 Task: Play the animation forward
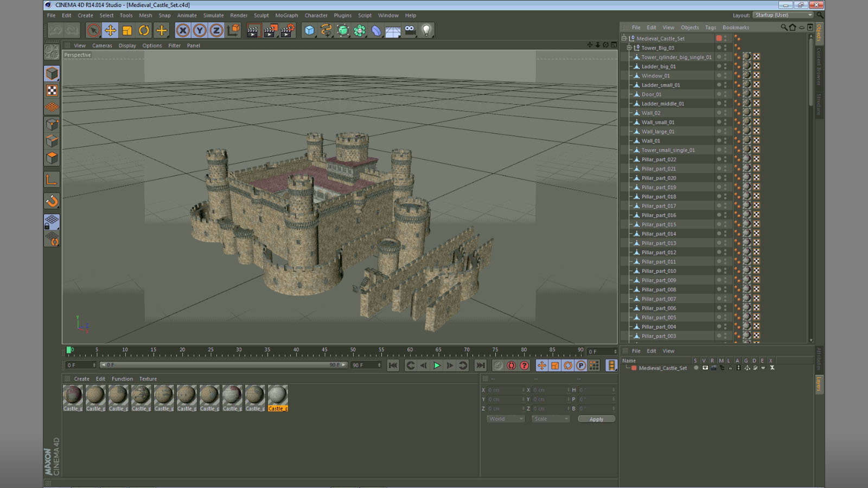tap(437, 365)
